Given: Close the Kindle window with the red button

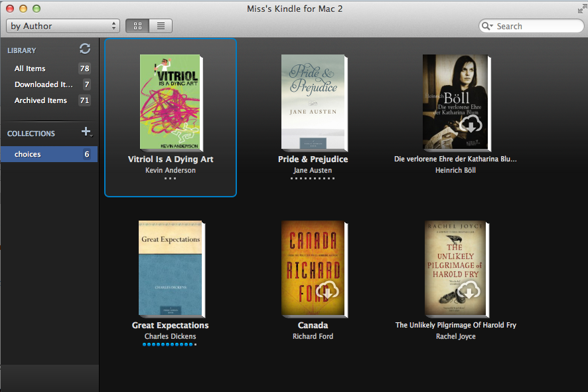Looking at the screenshot, I should coord(10,8).
